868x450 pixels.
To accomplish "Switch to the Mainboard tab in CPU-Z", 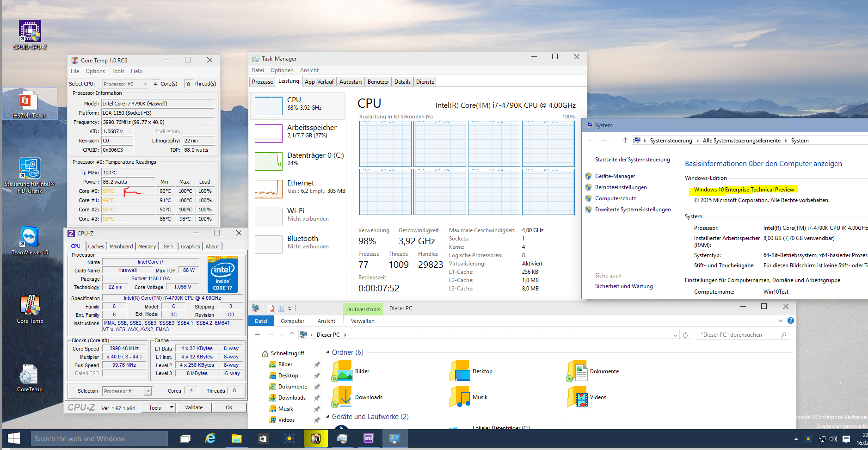I will coord(121,247).
